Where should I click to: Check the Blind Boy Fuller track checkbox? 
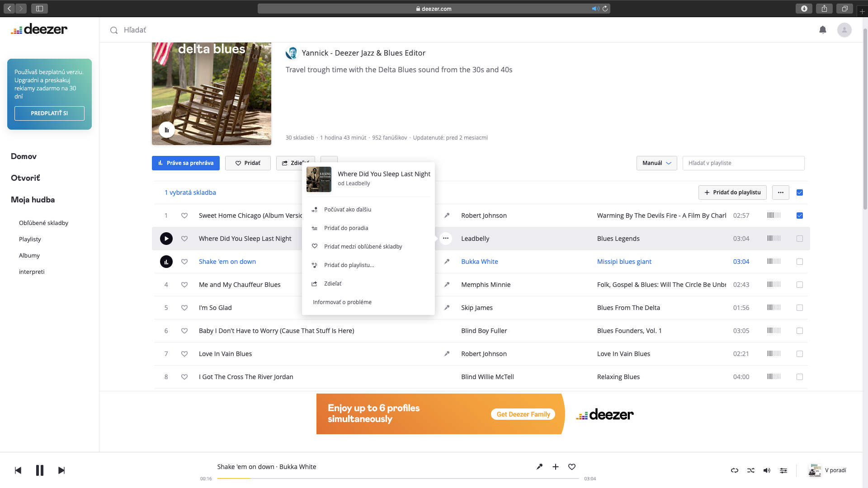click(x=800, y=331)
